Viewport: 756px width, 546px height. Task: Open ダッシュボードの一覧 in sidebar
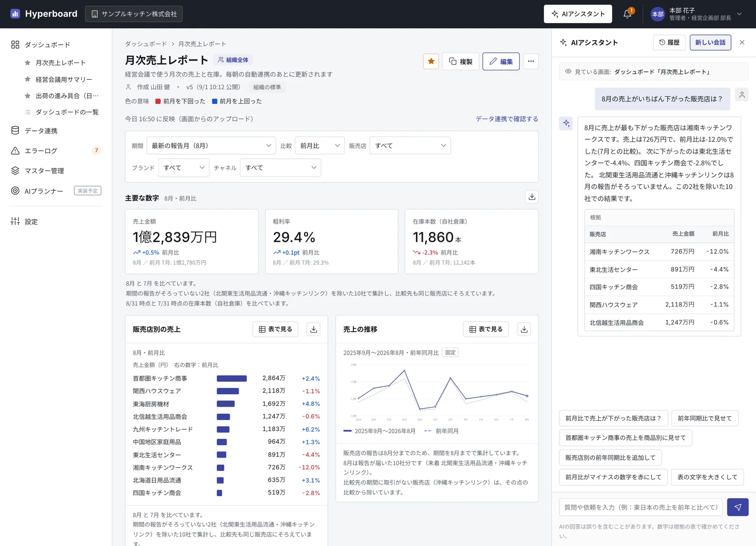coord(67,112)
